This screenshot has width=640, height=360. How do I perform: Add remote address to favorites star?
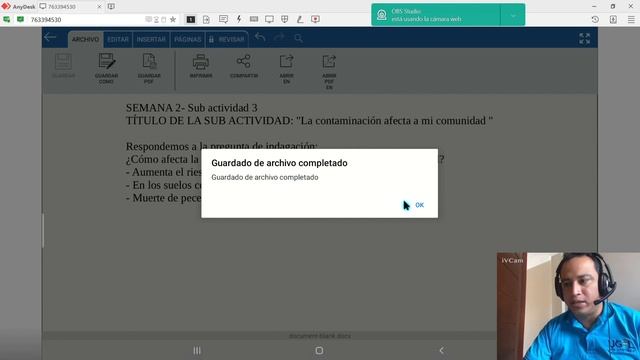173,19
